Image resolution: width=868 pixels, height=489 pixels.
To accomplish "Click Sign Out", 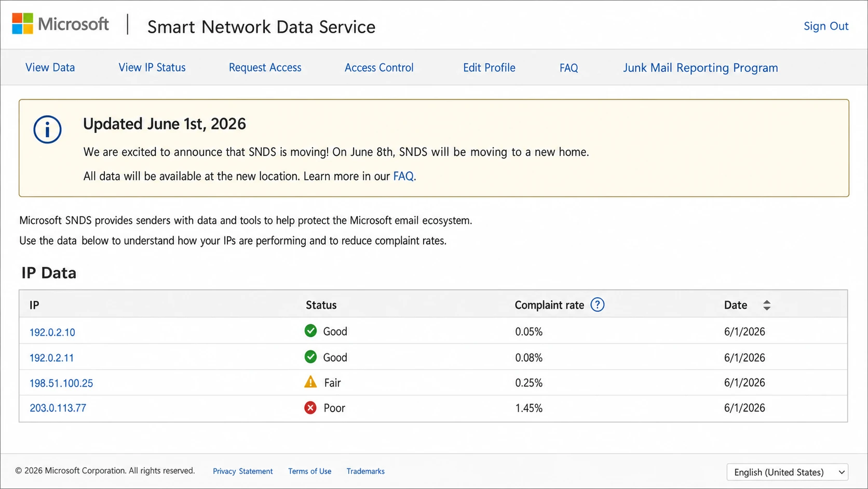I will tap(826, 26).
